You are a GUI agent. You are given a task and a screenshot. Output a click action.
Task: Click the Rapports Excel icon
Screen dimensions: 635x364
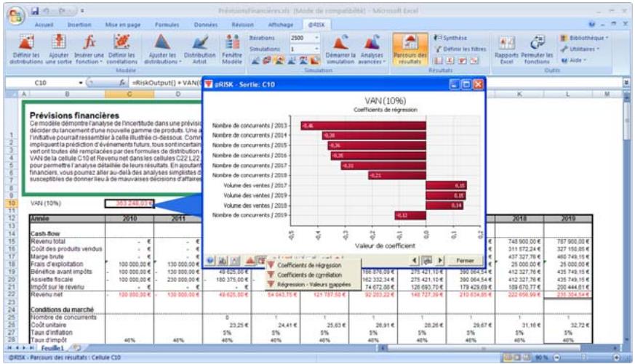coord(507,48)
